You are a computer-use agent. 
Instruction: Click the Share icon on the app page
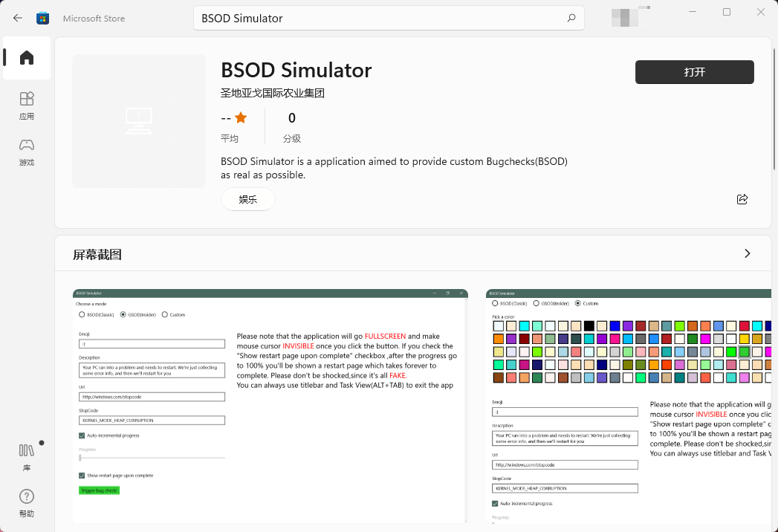(x=742, y=199)
